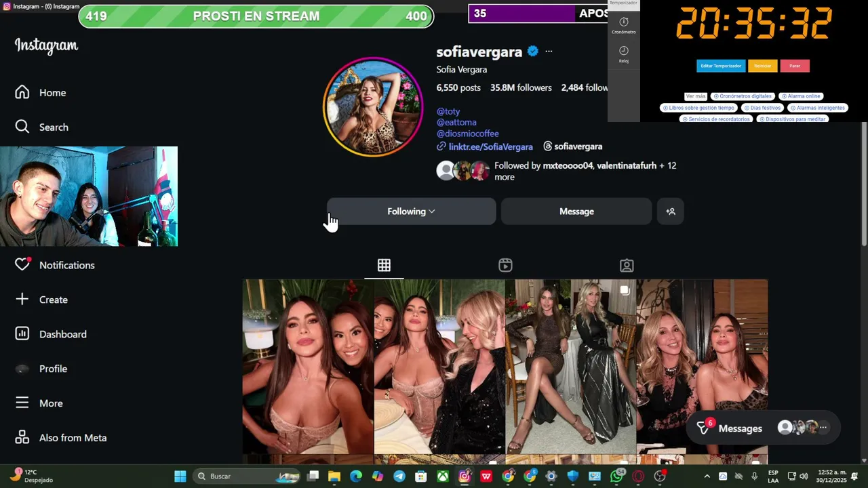868x488 pixels.
Task: Open Libros sobre gestión tiempo chip
Action: (x=698, y=108)
